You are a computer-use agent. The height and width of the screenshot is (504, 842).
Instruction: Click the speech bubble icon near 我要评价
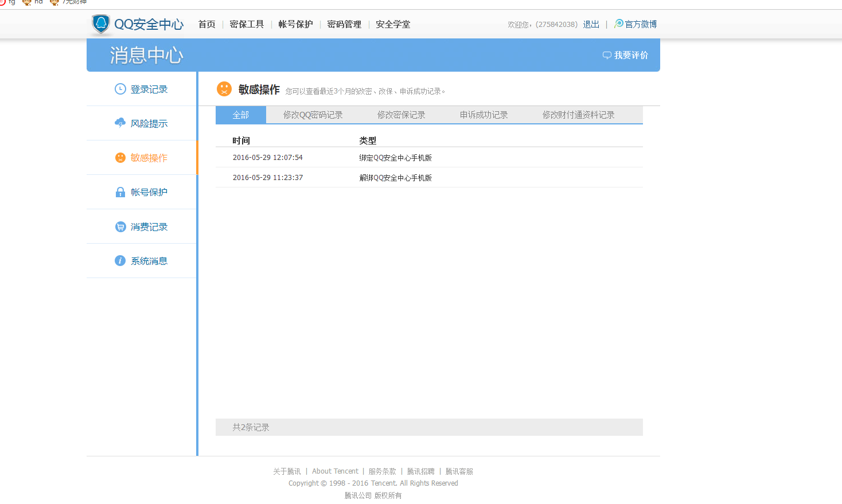(x=607, y=55)
